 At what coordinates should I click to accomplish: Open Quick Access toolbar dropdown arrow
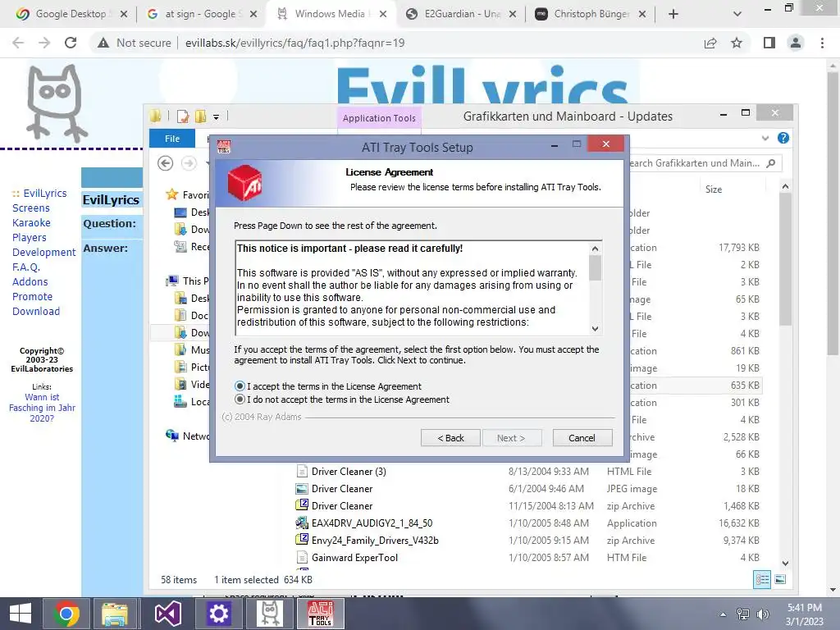pos(216,116)
